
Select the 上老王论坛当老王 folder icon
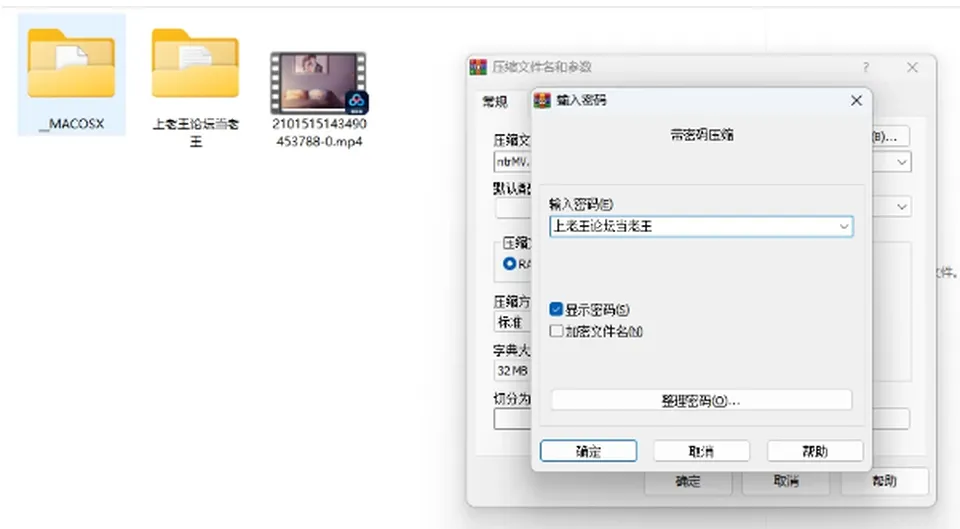(x=195, y=63)
